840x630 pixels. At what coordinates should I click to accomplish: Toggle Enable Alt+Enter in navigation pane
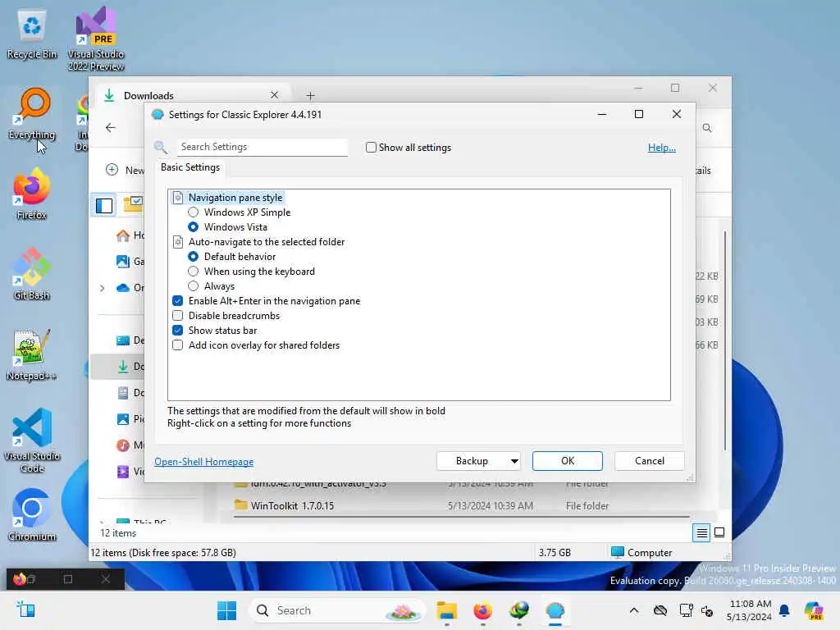pyautogui.click(x=178, y=301)
